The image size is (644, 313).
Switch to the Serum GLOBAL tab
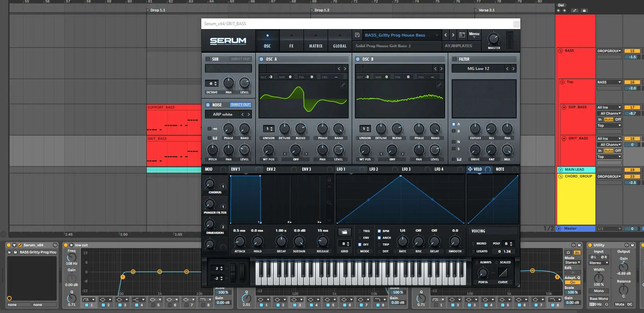(340, 41)
